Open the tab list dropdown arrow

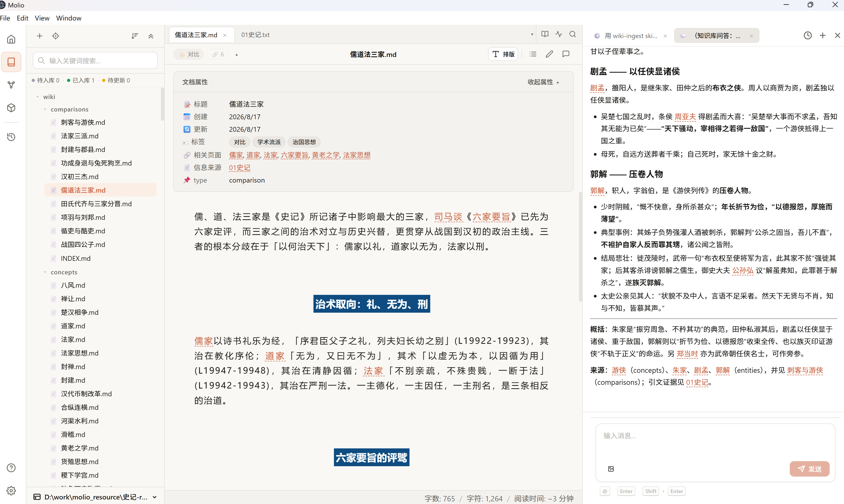[532, 34]
